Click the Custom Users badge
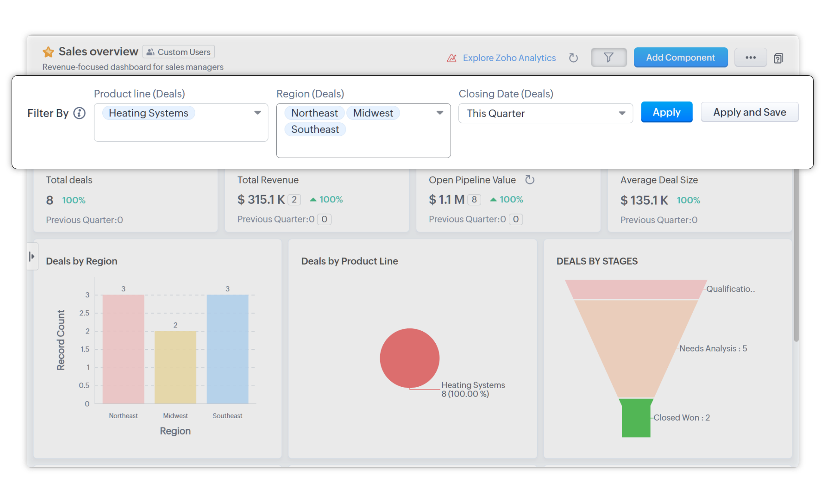The width and height of the screenshot is (825, 504). pyautogui.click(x=179, y=52)
